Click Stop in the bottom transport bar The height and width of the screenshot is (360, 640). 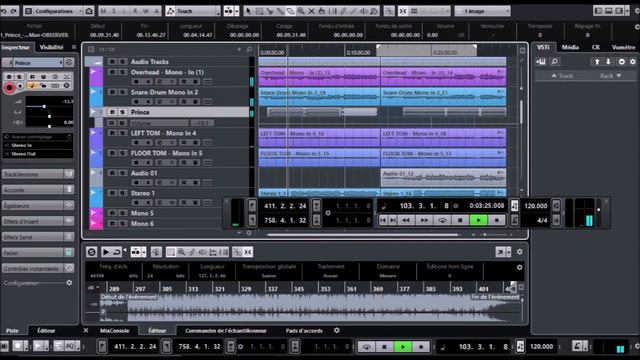(384, 347)
